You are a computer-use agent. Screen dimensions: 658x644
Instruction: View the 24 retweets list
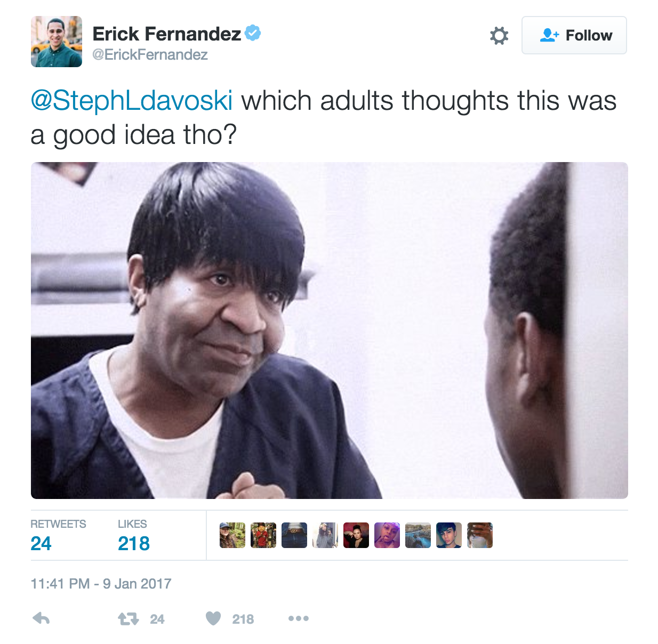pos(58,535)
